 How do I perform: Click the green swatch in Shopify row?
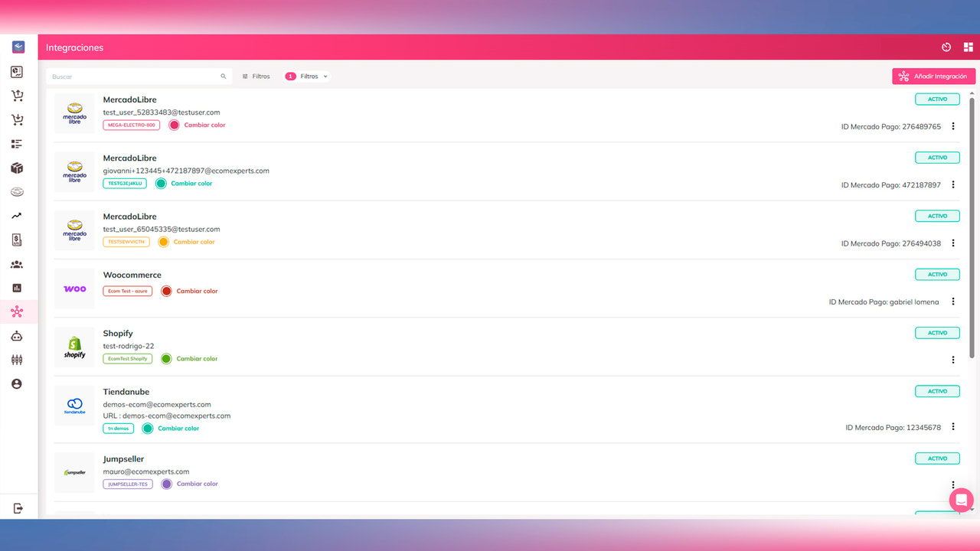click(166, 358)
